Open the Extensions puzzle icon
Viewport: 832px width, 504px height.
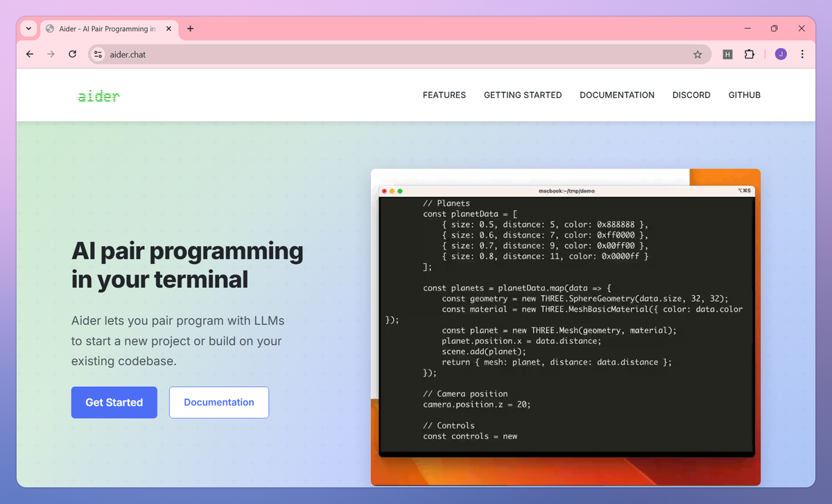[x=749, y=54]
